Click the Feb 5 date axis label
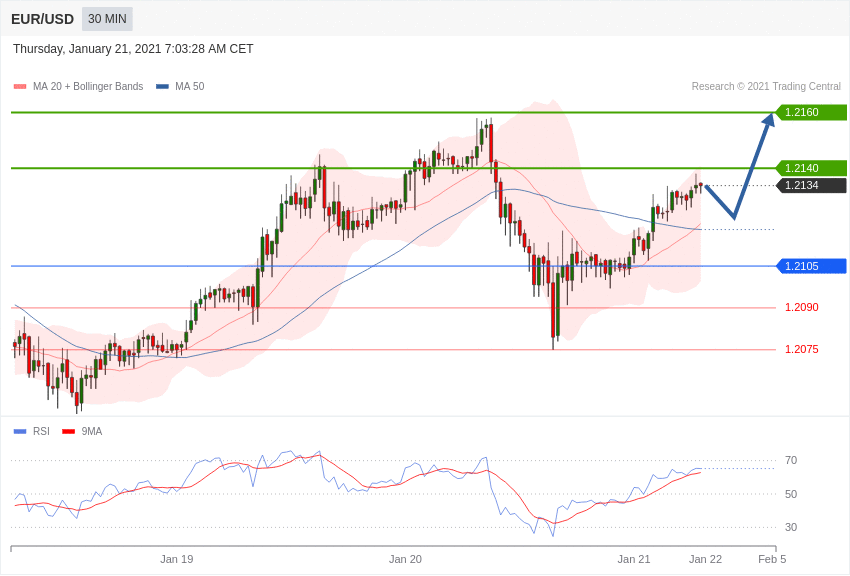 coord(772,559)
